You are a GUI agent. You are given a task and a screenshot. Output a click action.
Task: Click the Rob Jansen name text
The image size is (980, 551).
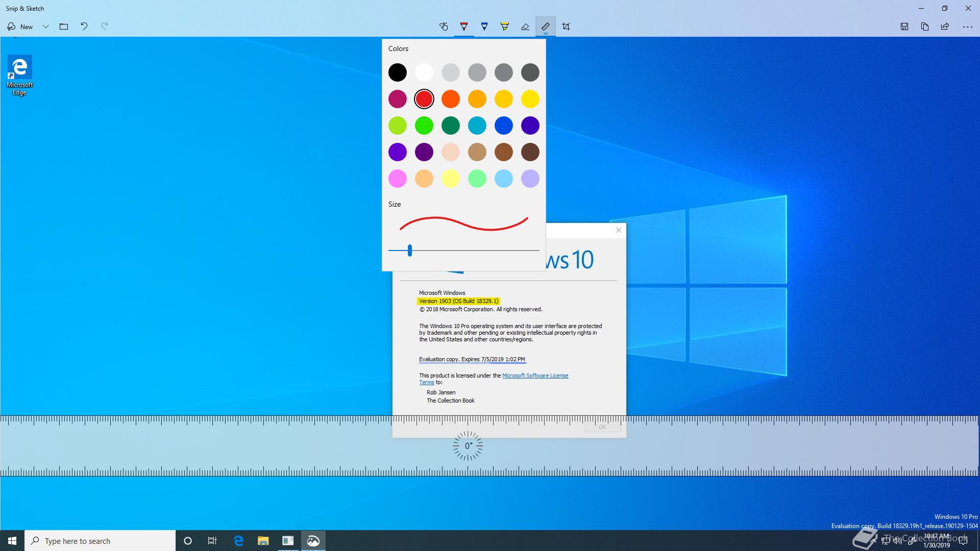coord(441,392)
